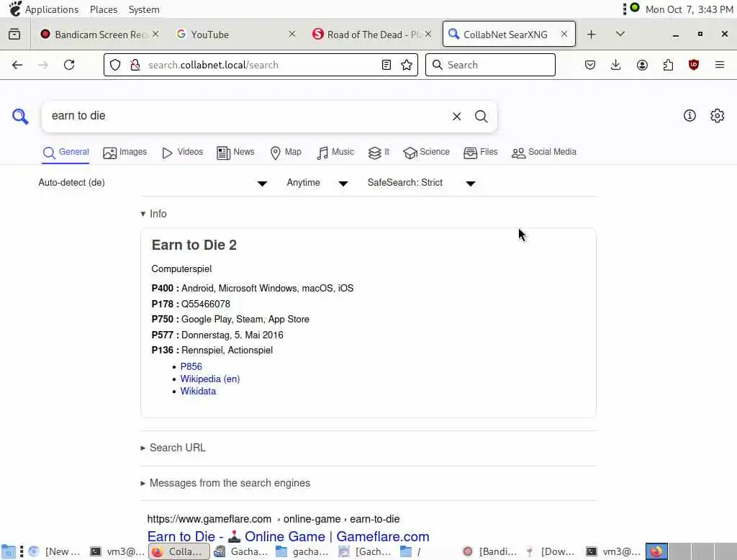
Task: Click the toolbar Search box
Action: [490, 65]
